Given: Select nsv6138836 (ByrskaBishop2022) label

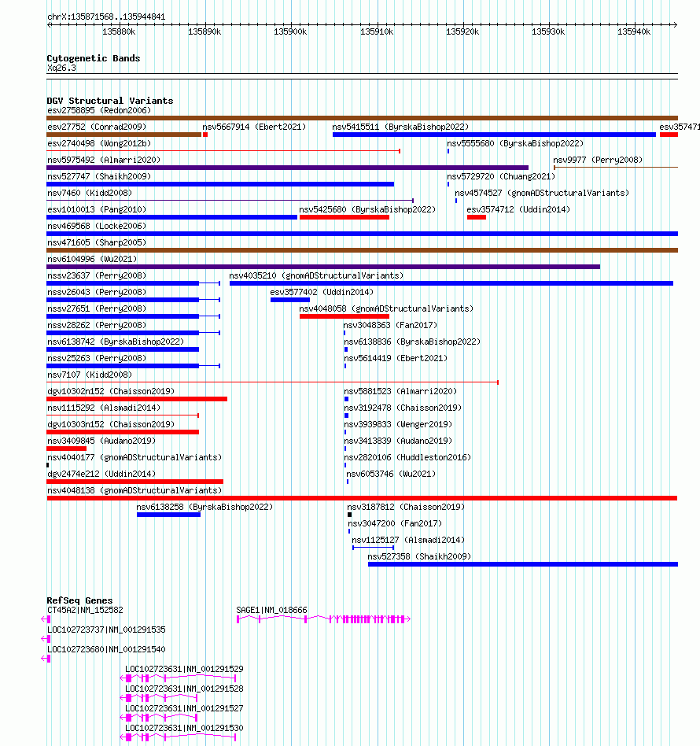Looking at the screenshot, I should (412, 342).
